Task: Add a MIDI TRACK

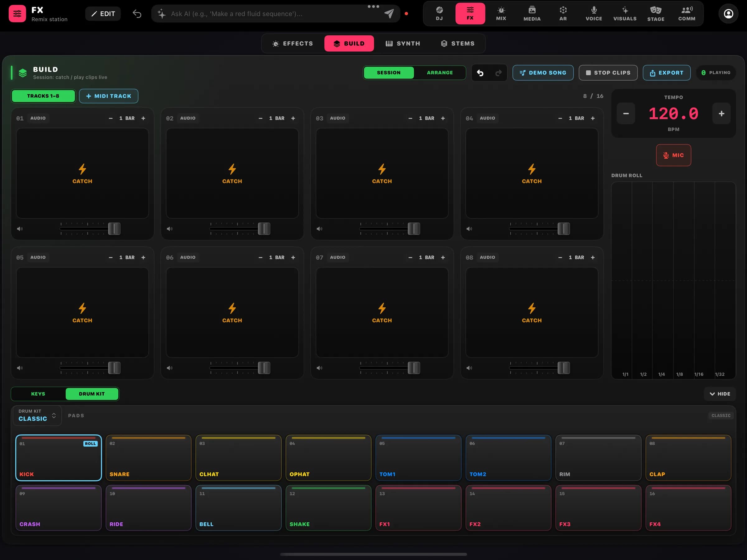Action: click(x=108, y=96)
